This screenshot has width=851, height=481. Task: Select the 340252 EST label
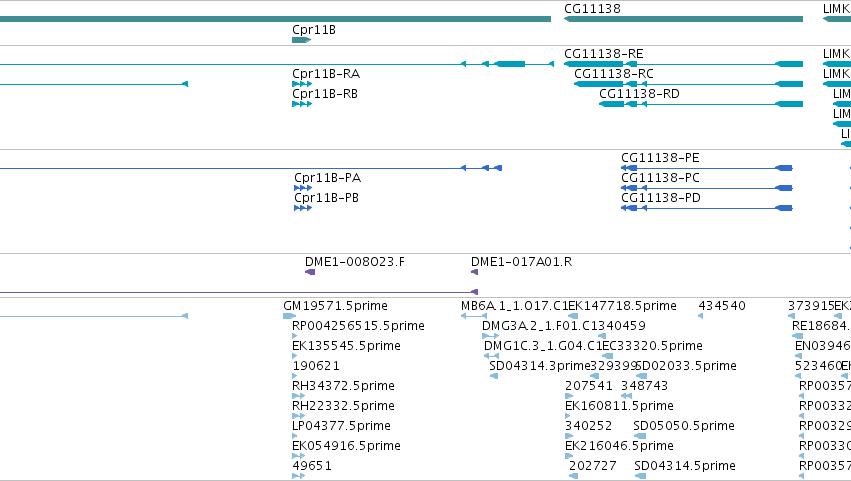[x=589, y=426]
